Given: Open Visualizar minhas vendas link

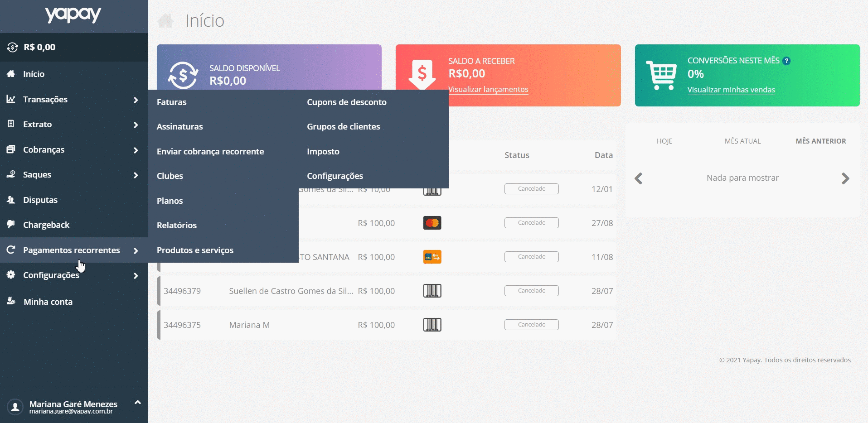Looking at the screenshot, I should point(731,90).
